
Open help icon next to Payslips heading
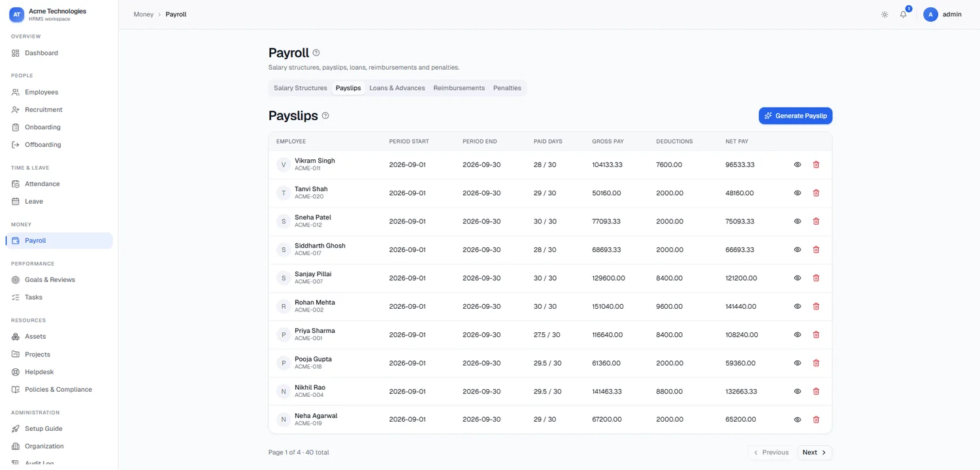click(325, 116)
